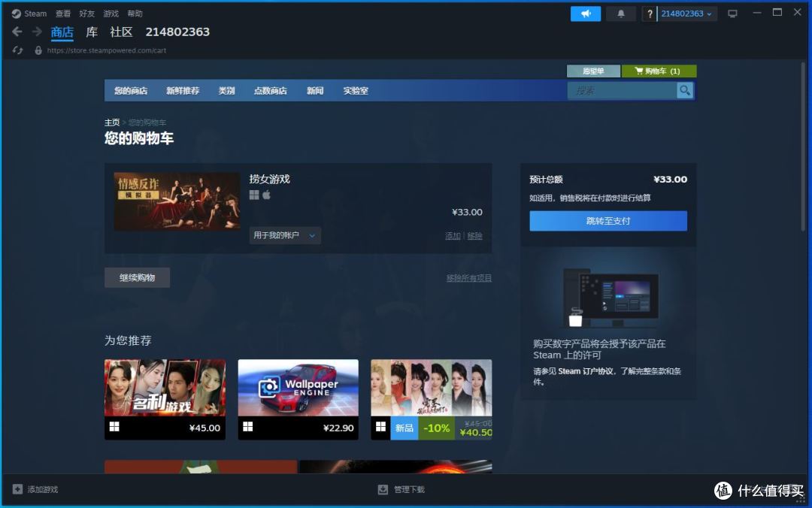Open 新鲜推荐 in the store nav
Screen dimensions: 812x508
[x=182, y=91]
